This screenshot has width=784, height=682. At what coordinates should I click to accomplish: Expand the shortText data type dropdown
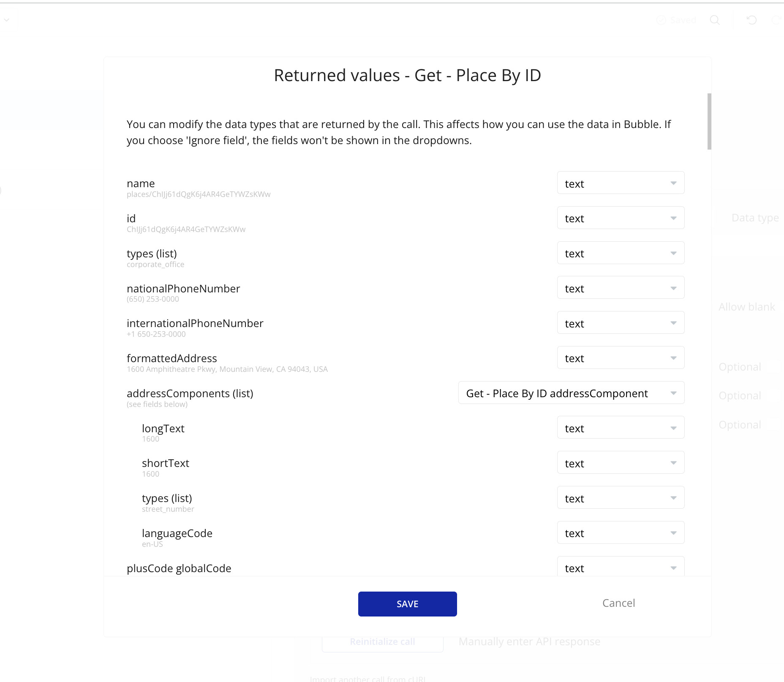pyautogui.click(x=621, y=463)
